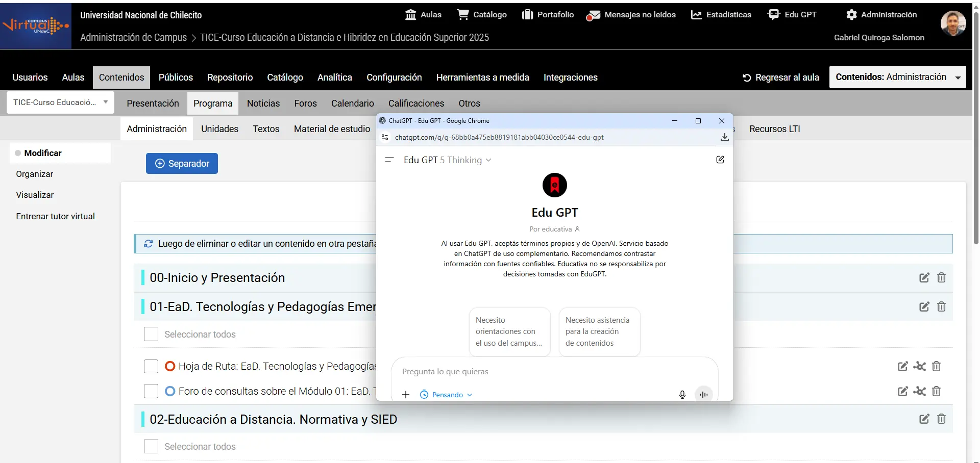
Task: Toggle Seleccionar todos under module 01
Action: pos(151,335)
